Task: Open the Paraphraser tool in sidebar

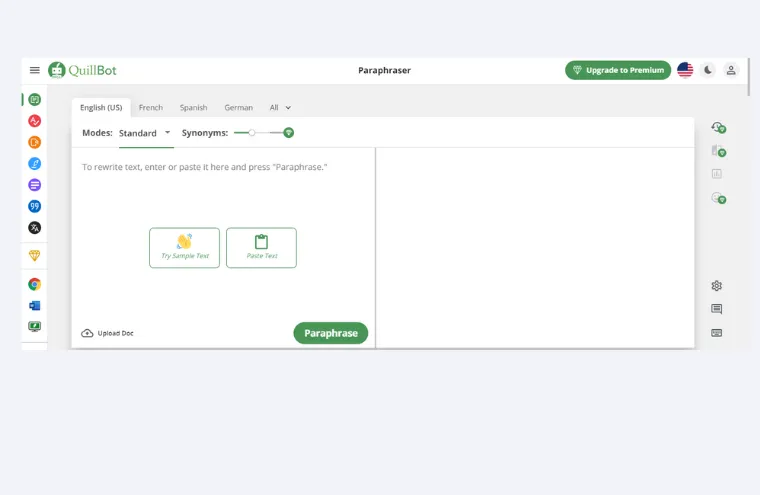Action: click(34, 99)
